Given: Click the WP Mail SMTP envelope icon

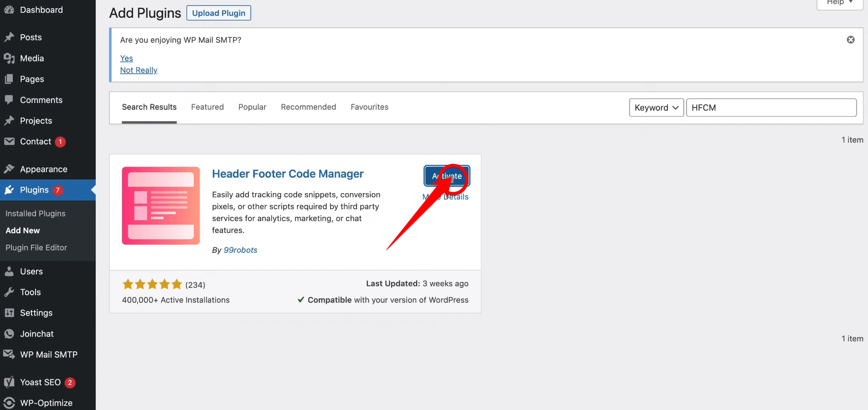Looking at the screenshot, I should click(x=9, y=354).
